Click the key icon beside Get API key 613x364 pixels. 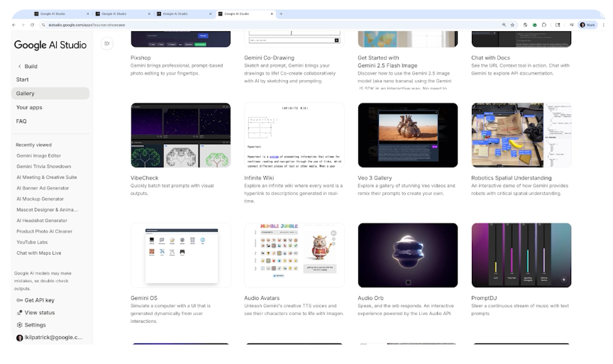tap(20, 300)
